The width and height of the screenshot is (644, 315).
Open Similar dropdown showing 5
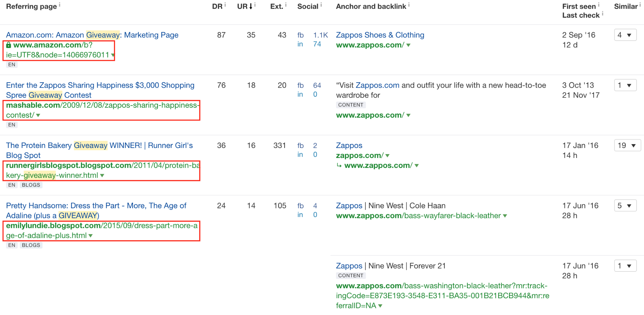[x=625, y=205]
